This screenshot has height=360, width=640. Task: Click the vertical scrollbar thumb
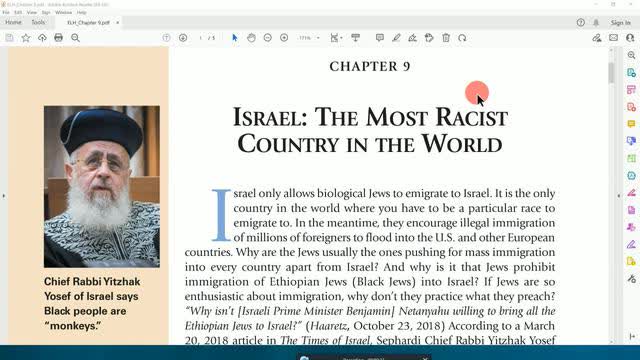point(611,73)
